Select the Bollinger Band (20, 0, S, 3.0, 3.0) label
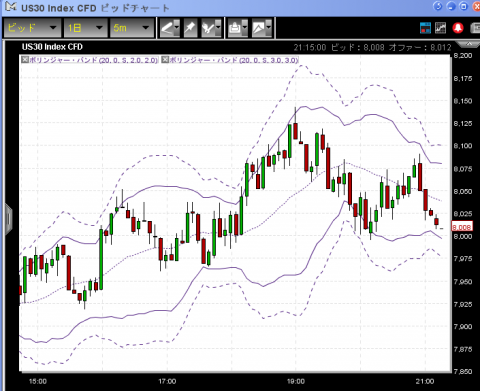 click(x=233, y=60)
